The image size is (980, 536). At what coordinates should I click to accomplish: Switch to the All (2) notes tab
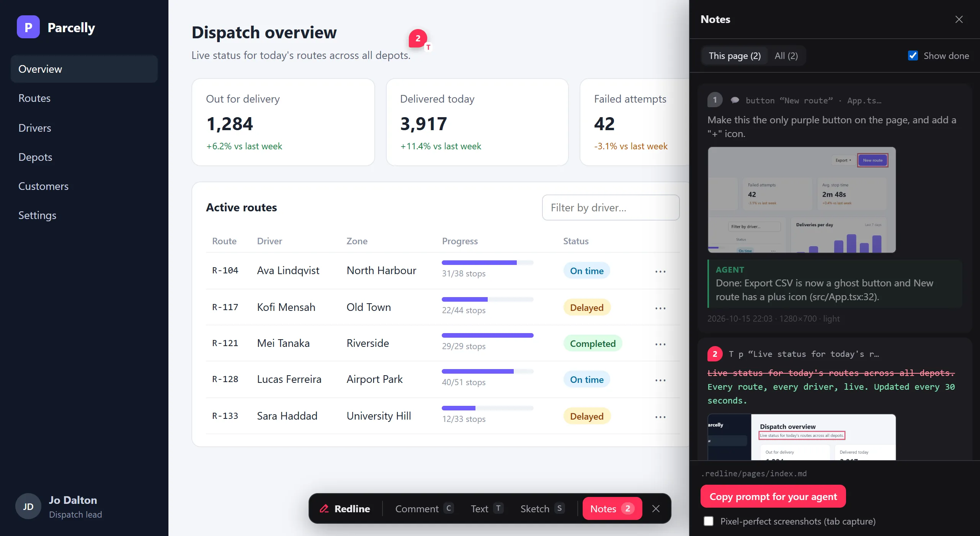(x=786, y=56)
